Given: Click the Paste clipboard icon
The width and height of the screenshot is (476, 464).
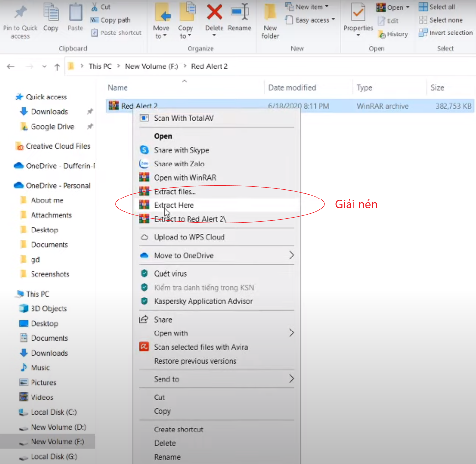Looking at the screenshot, I should [x=75, y=12].
